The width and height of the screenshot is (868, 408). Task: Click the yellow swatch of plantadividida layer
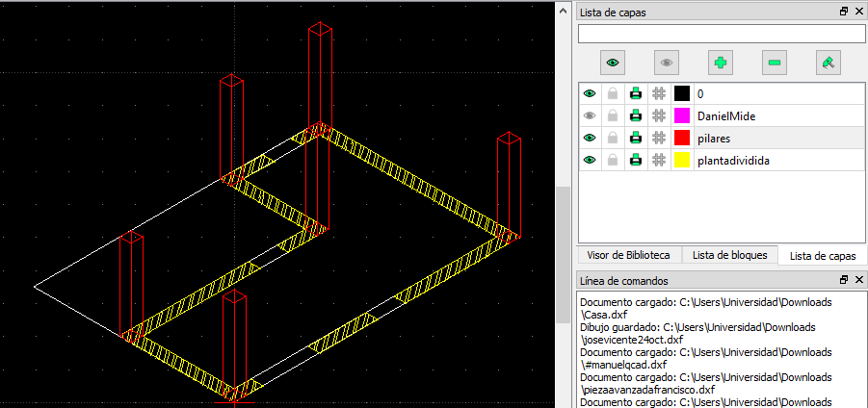[x=681, y=161]
